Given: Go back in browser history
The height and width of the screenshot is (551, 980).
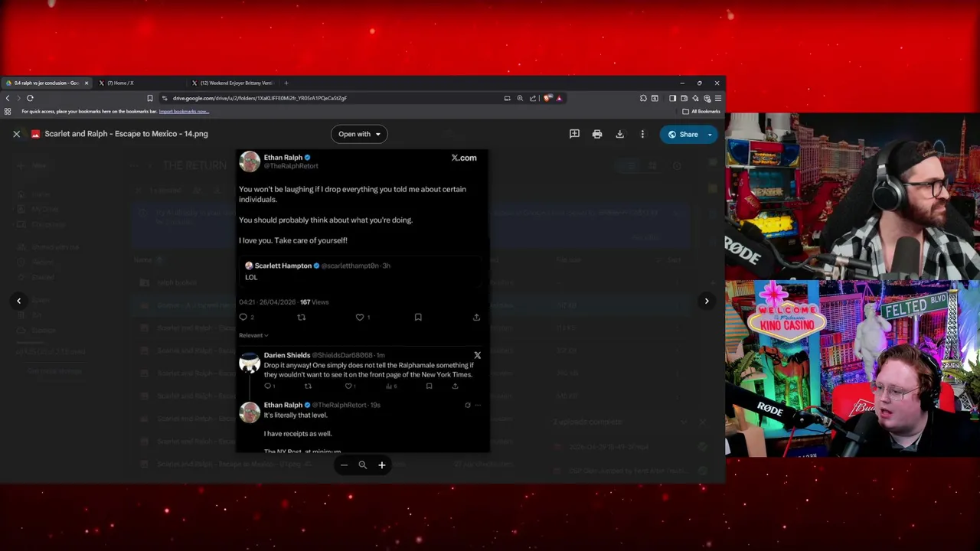Looking at the screenshot, I should pyautogui.click(x=8, y=98).
